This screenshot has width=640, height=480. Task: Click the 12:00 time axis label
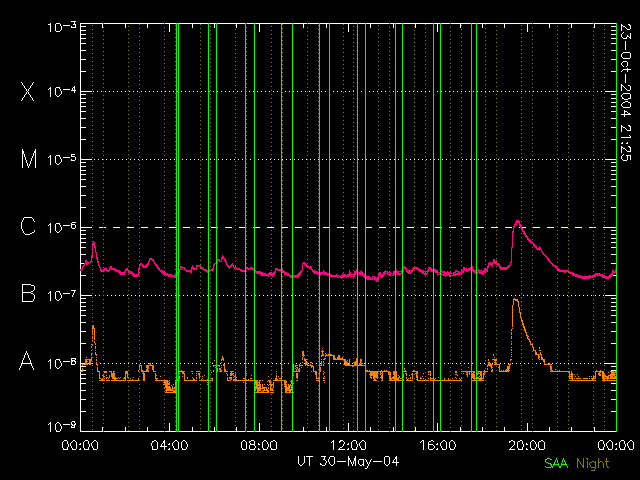pos(348,445)
